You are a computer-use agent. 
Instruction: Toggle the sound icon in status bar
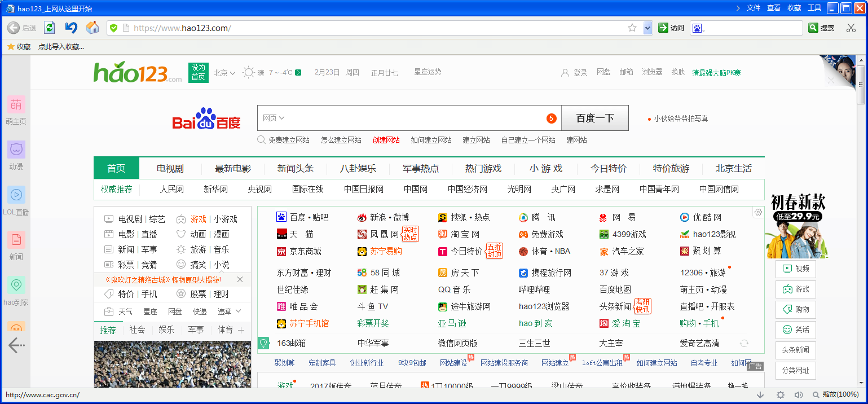(x=798, y=395)
